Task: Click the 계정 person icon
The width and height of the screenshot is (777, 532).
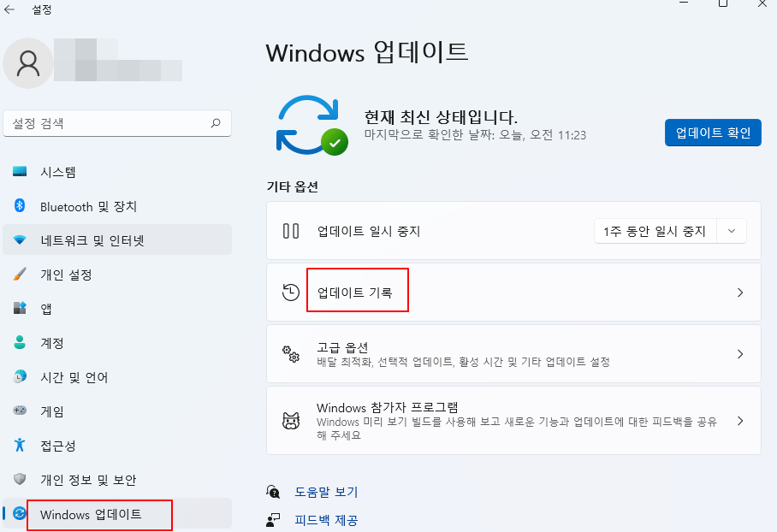Action: (x=20, y=342)
